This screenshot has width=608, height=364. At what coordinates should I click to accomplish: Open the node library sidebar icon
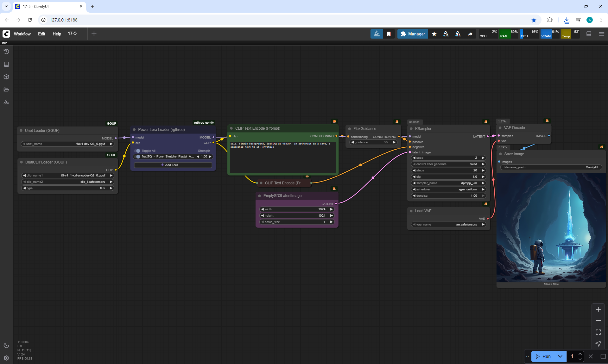6,64
